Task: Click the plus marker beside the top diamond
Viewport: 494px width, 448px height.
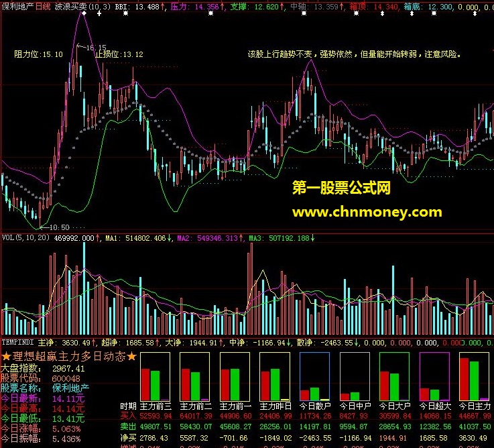Action: pos(99,13)
